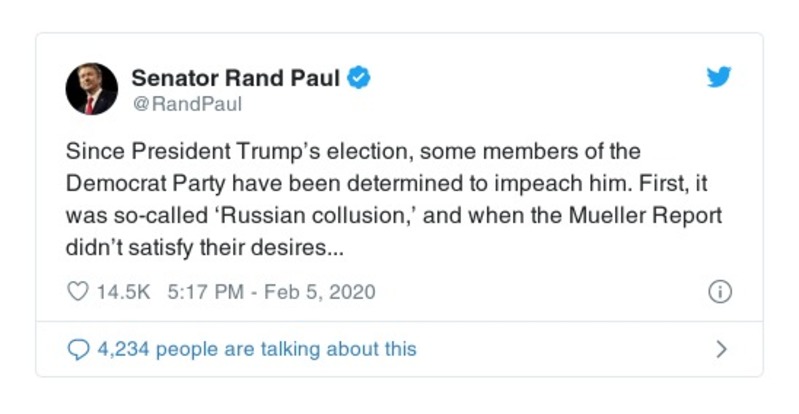The width and height of the screenshot is (799, 414).
Task: Click the Senator Rand Paul display name
Action: pyautogui.click(x=236, y=78)
